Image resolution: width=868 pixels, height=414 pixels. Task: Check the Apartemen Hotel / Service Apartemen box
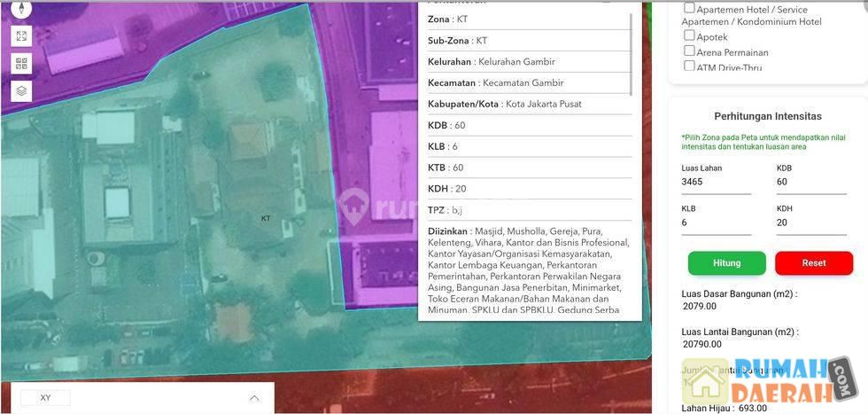coord(690,8)
